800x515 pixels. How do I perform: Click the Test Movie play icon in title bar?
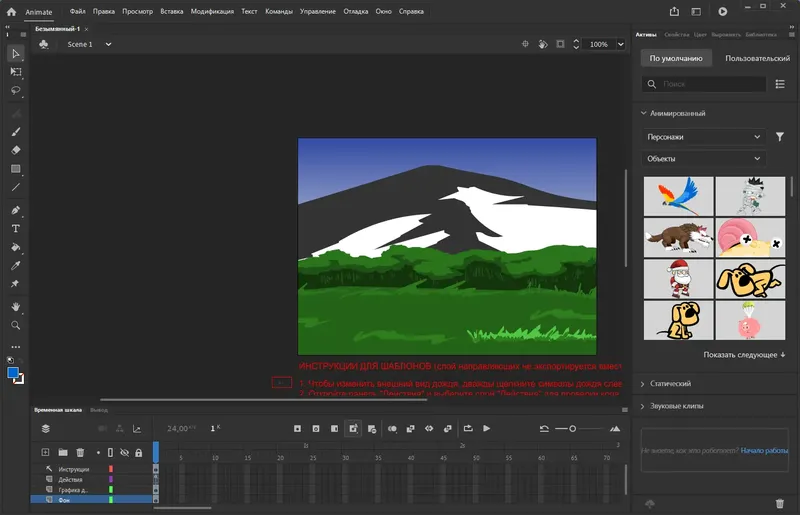[x=722, y=11]
